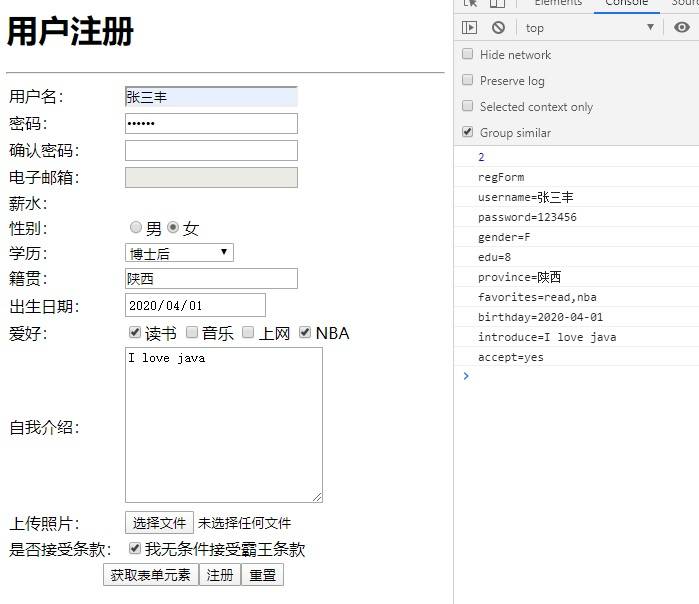Enable the Preserve log option
The width and height of the screenshot is (699, 604).
click(468, 80)
